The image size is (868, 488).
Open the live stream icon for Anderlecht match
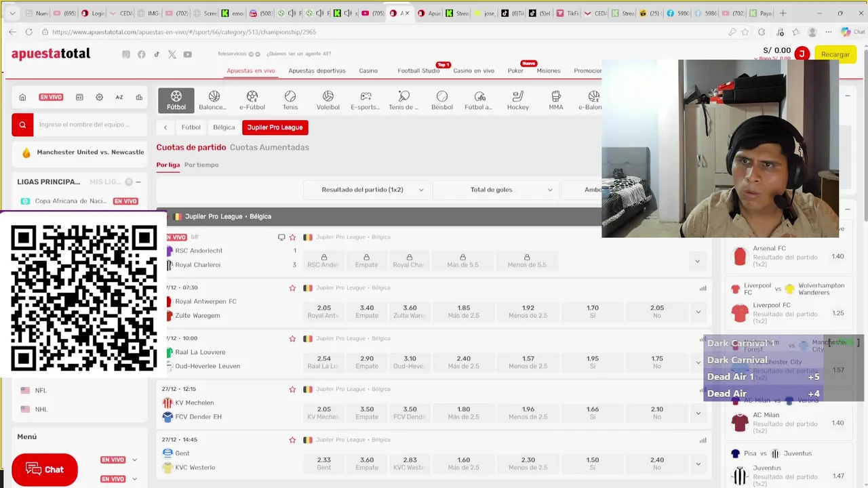click(281, 237)
